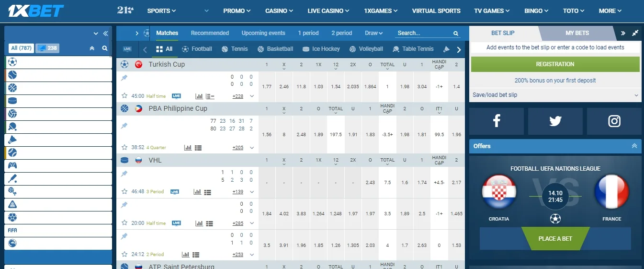Open the volleyball category in the sidebar

12,114
